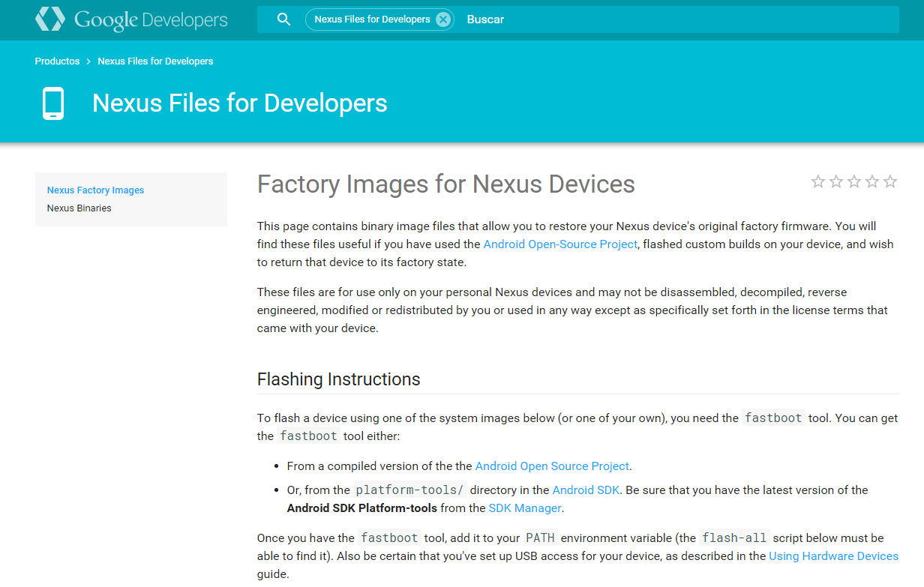This screenshot has width=924, height=587.
Task: Rate the page three stars
Action: pos(853,181)
